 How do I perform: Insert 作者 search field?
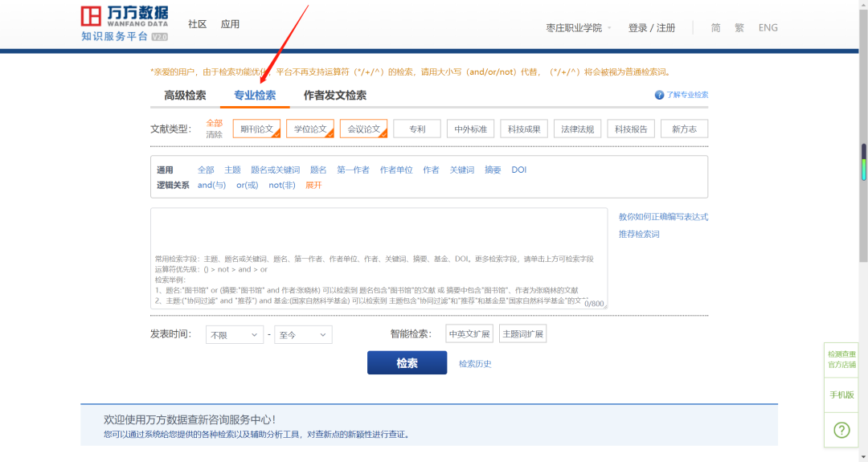click(432, 170)
